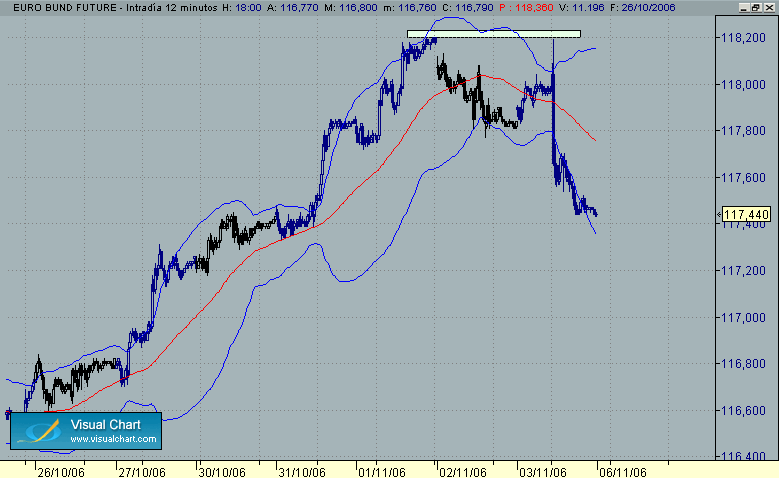Click the date value 'F: 26/10/2006'
This screenshot has height=478, width=779.
click(x=642, y=7)
